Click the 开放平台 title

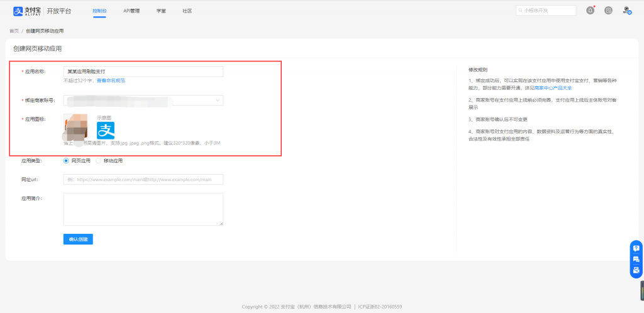coord(58,11)
